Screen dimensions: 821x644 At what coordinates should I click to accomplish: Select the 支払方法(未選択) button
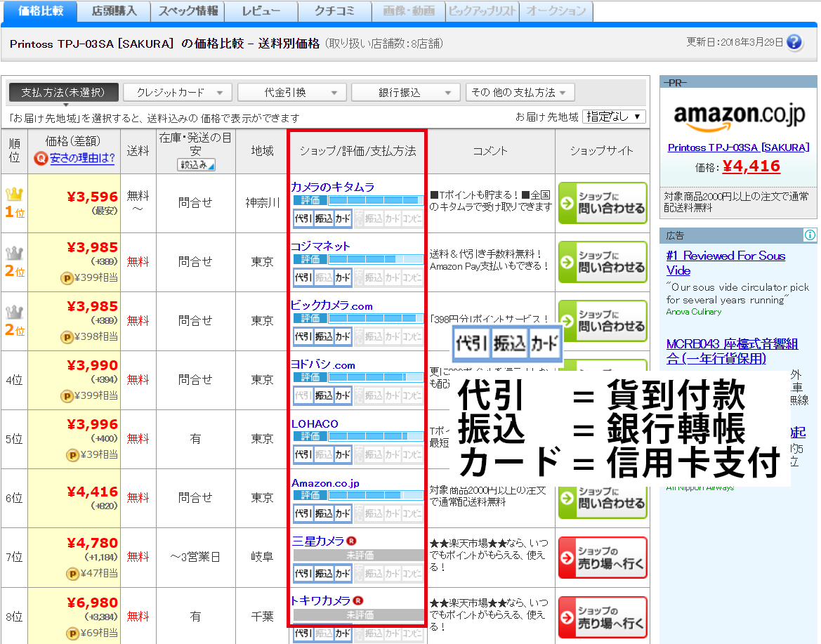[63, 93]
